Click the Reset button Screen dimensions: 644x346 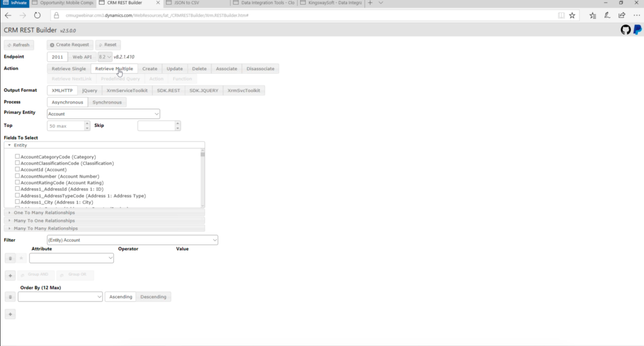pyautogui.click(x=107, y=45)
